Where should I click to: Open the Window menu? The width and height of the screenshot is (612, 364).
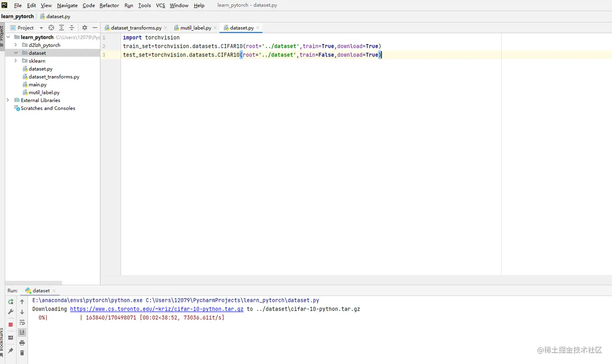tap(179, 5)
